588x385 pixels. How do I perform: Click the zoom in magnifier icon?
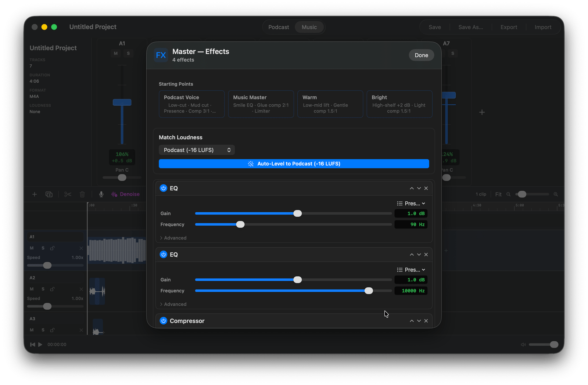[556, 194]
